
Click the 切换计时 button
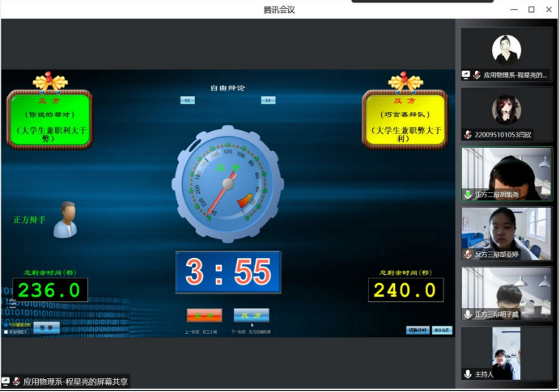click(417, 330)
